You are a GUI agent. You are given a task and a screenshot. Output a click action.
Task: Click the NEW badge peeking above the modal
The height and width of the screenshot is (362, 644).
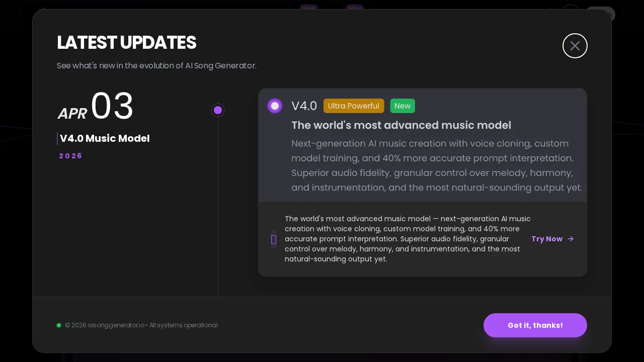coord(309,8)
